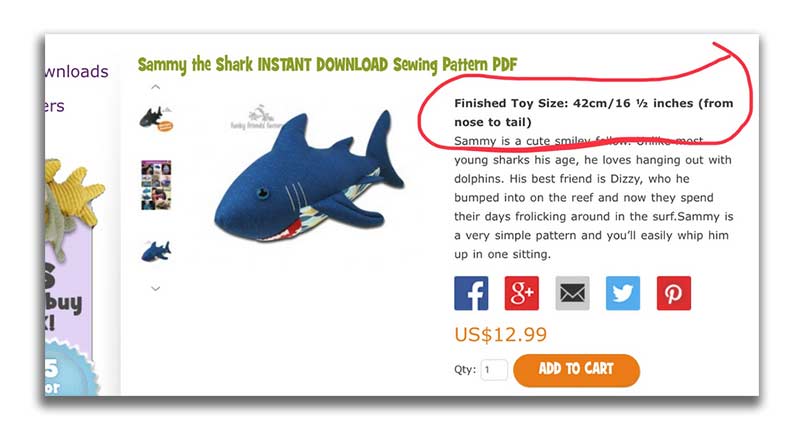Click the Add To Cart button
The height and width of the screenshot is (447, 800).
(x=577, y=370)
